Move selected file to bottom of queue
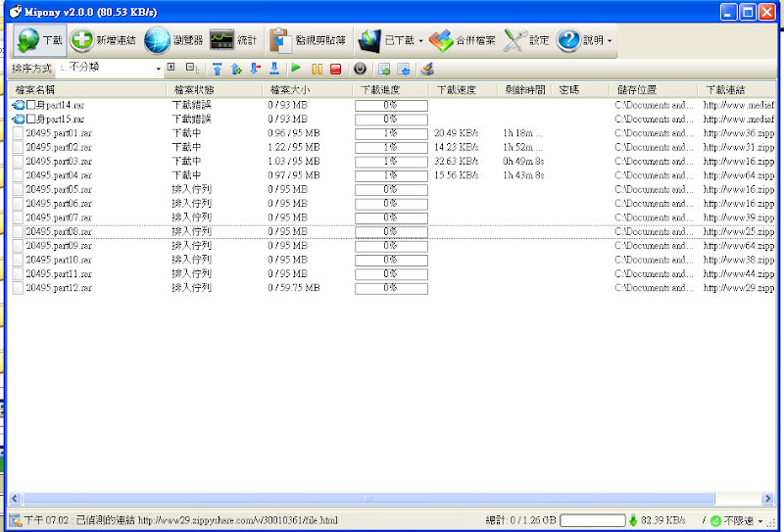The height and width of the screenshot is (532, 784). click(x=274, y=69)
